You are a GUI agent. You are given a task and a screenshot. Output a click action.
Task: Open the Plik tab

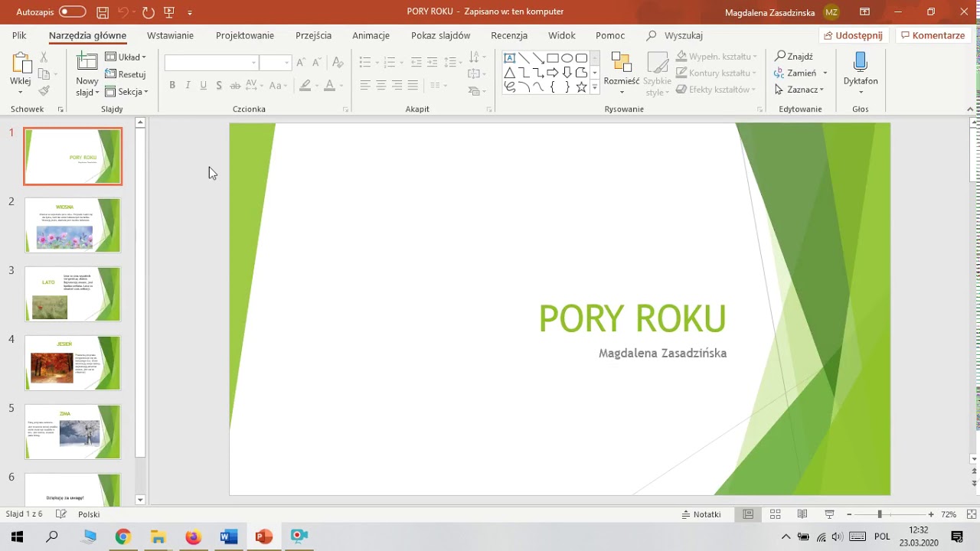(x=19, y=35)
